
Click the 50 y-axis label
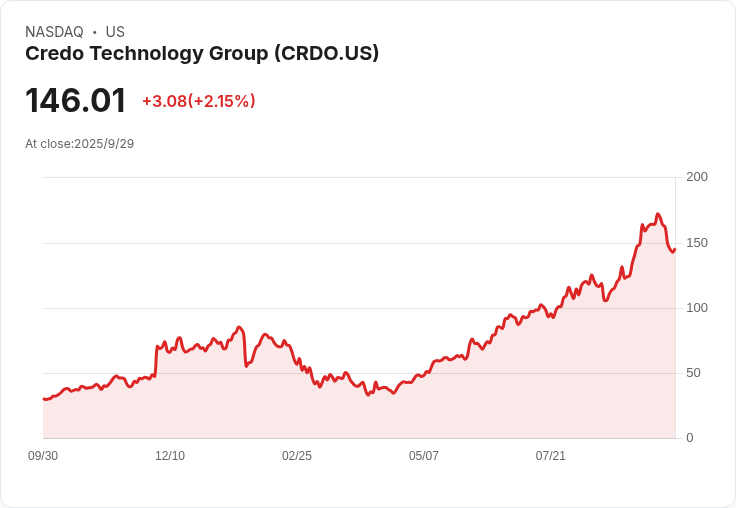(693, 373)
